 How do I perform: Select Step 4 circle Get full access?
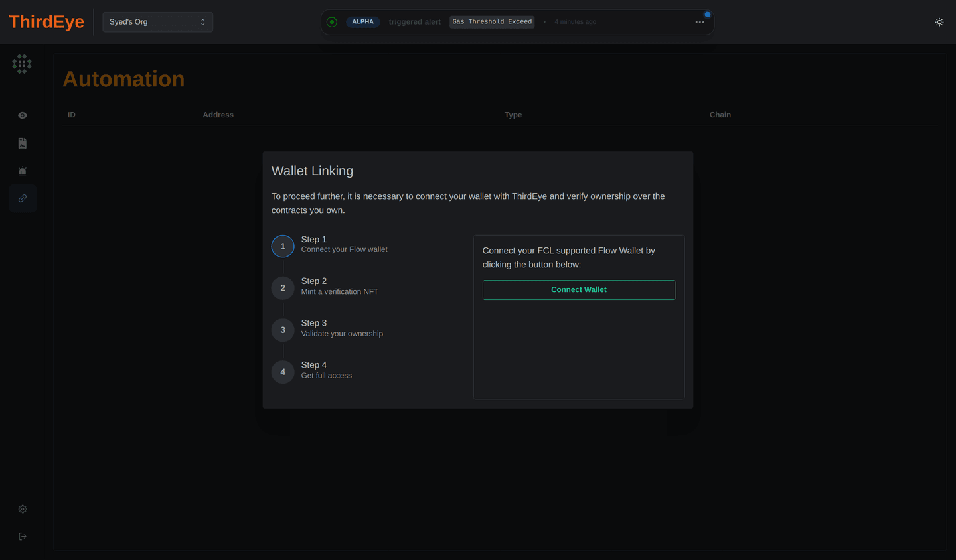283,372
